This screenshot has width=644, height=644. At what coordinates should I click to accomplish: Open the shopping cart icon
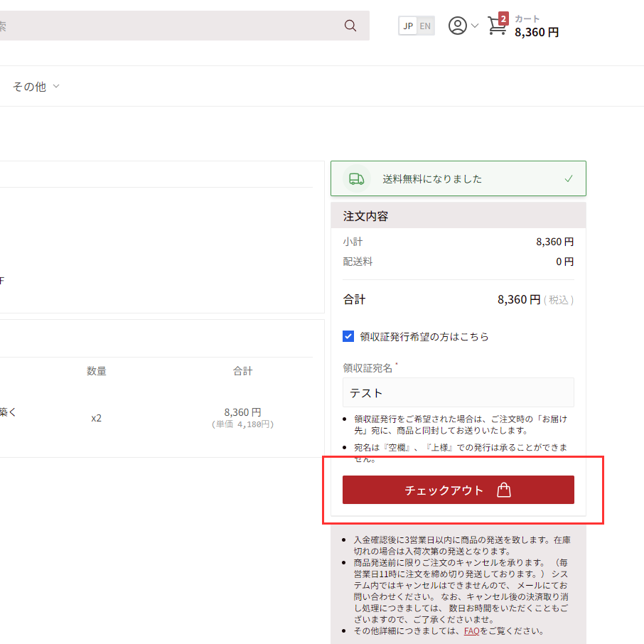(497, 26)
